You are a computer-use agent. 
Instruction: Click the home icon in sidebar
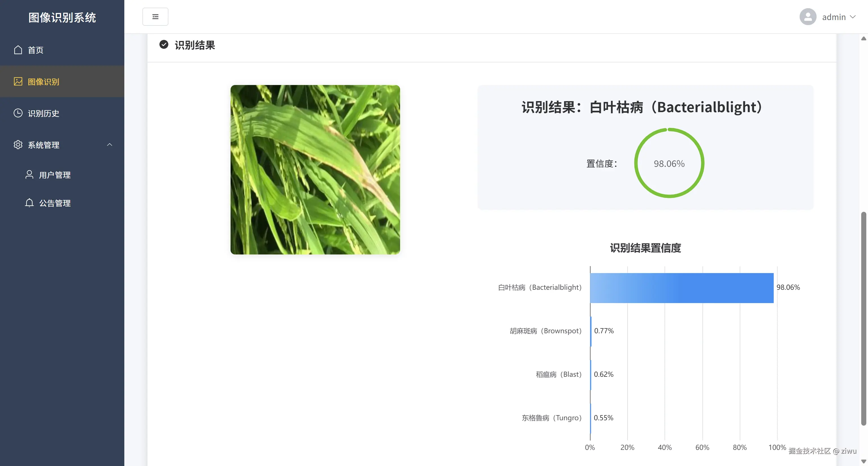(x=18, y=50)
